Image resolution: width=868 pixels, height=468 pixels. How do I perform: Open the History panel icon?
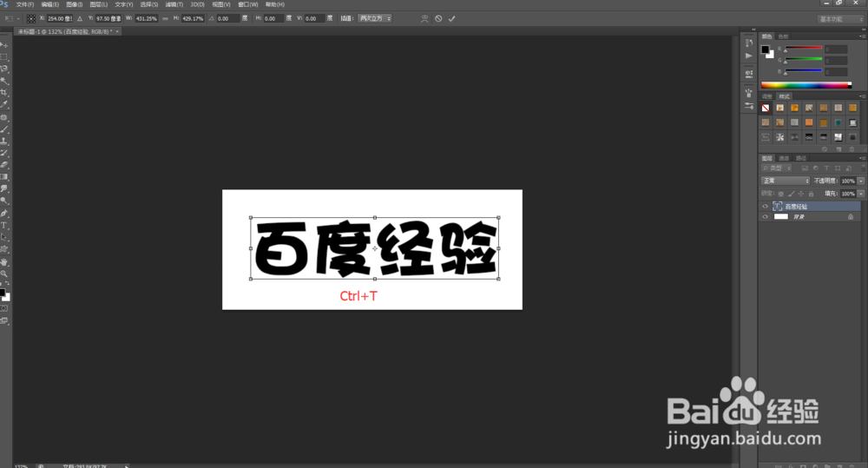pyautogui.click(x=749, y=43)
